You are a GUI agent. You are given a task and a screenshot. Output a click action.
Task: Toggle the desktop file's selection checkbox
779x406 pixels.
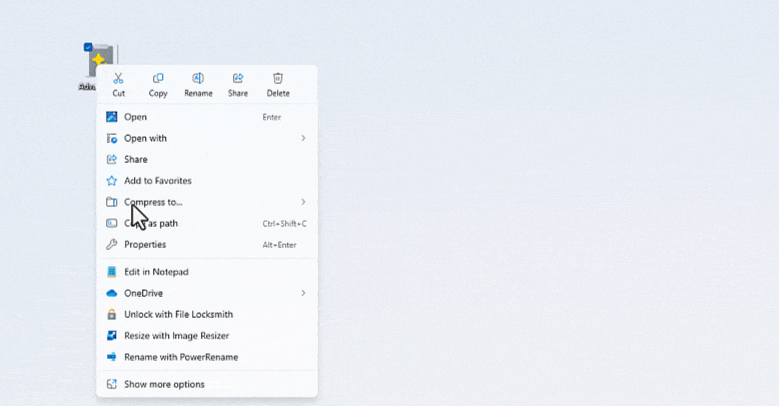[88, 47]
